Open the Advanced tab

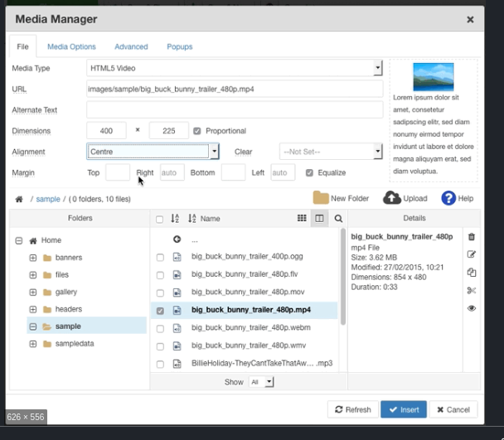click(x=131, y=47)
